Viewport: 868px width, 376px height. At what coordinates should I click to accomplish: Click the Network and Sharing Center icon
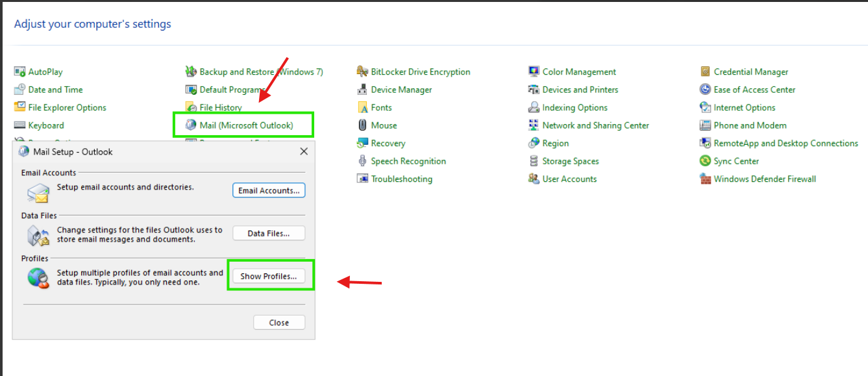(x=534, y=125)
